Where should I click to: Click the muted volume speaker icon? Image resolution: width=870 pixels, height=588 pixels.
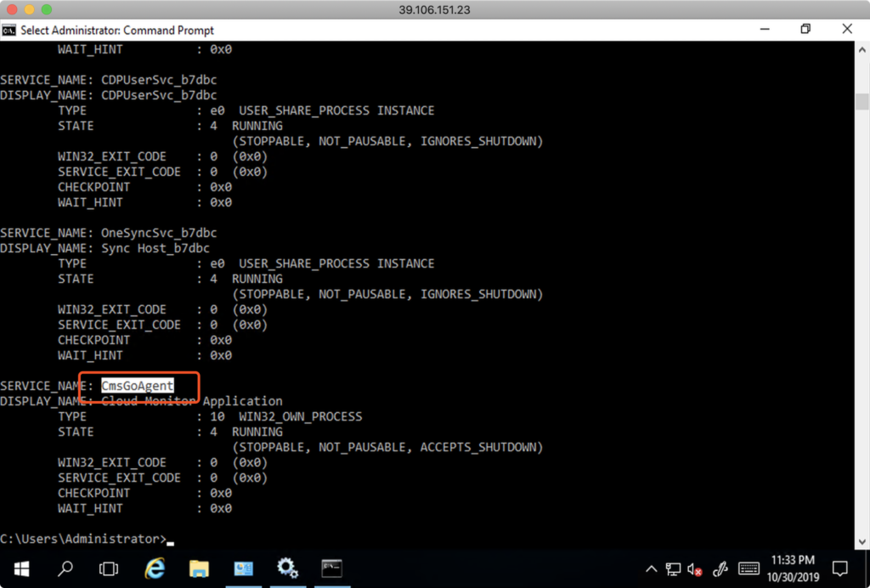coord(695,568)
